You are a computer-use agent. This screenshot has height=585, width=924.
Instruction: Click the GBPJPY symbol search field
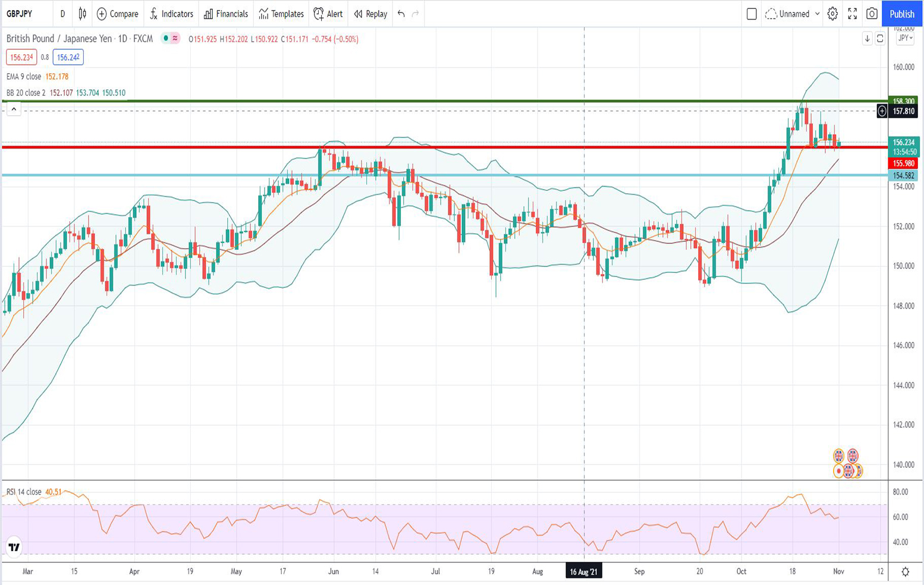click(20, 14)
